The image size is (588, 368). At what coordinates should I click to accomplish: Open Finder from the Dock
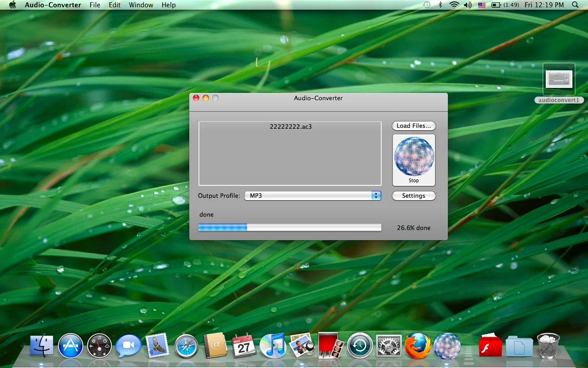tap(42, 345)
